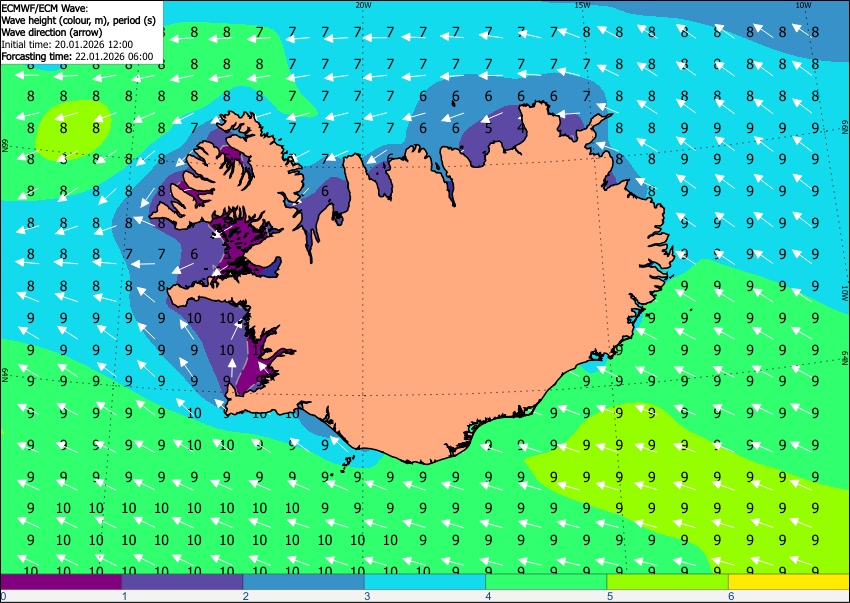This screenshot has width=850, height=603.
Task: Select cyan 3–4 m colour bar segment
Action: click(x=425, y=582)
